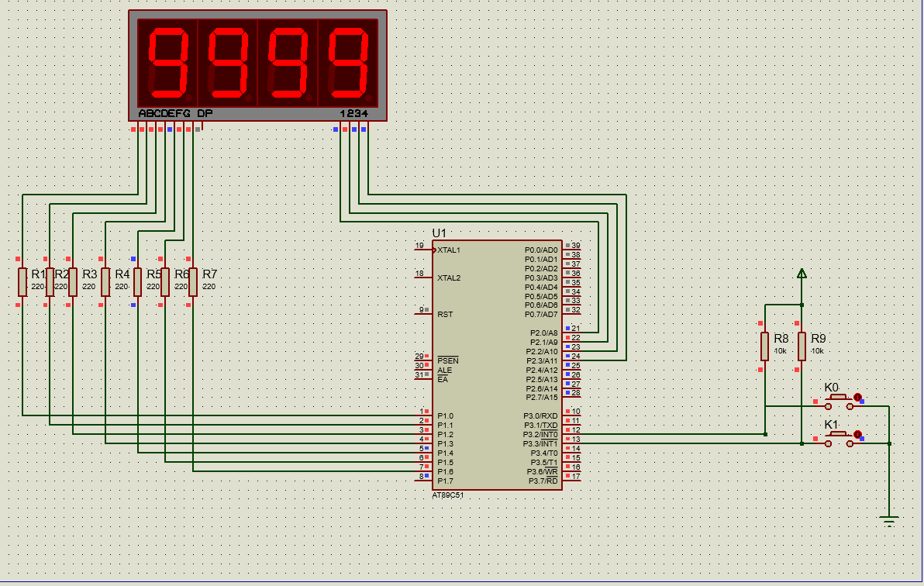Image resolution: width=924 pixels, height=586 pixels.
Task: Toggle the K0 push button latch
Action: pos(857,398)
